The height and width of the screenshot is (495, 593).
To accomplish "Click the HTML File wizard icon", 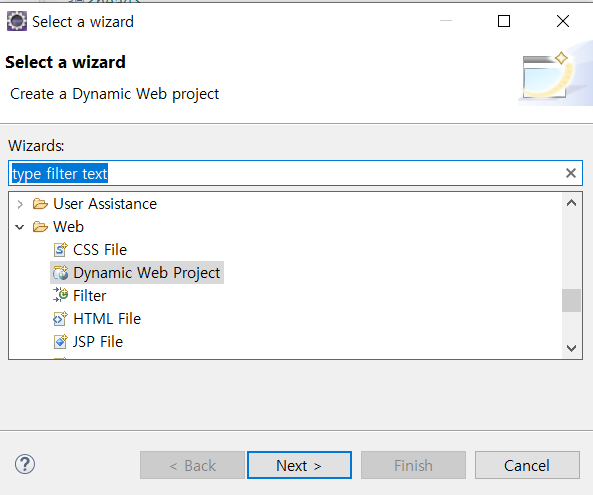I will coord(60,318).
